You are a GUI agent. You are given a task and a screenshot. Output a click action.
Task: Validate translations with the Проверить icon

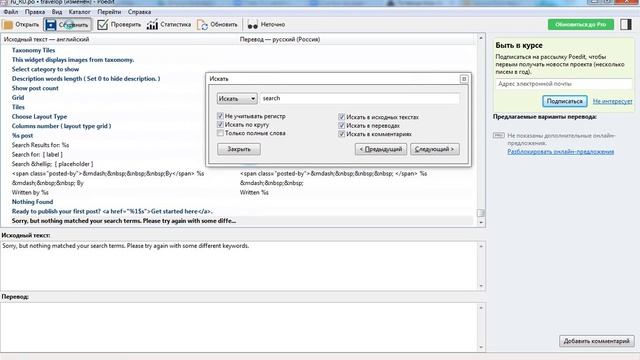pos(102,24)
